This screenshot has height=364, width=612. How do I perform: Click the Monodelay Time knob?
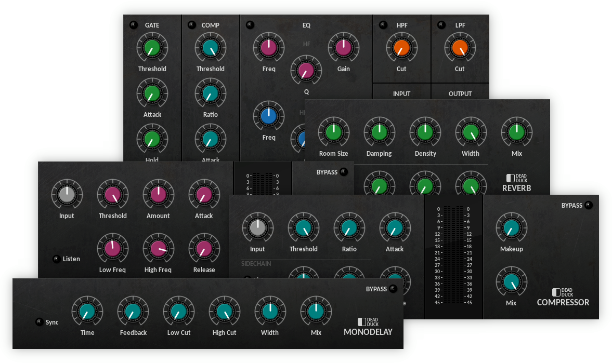pos(87,312)
